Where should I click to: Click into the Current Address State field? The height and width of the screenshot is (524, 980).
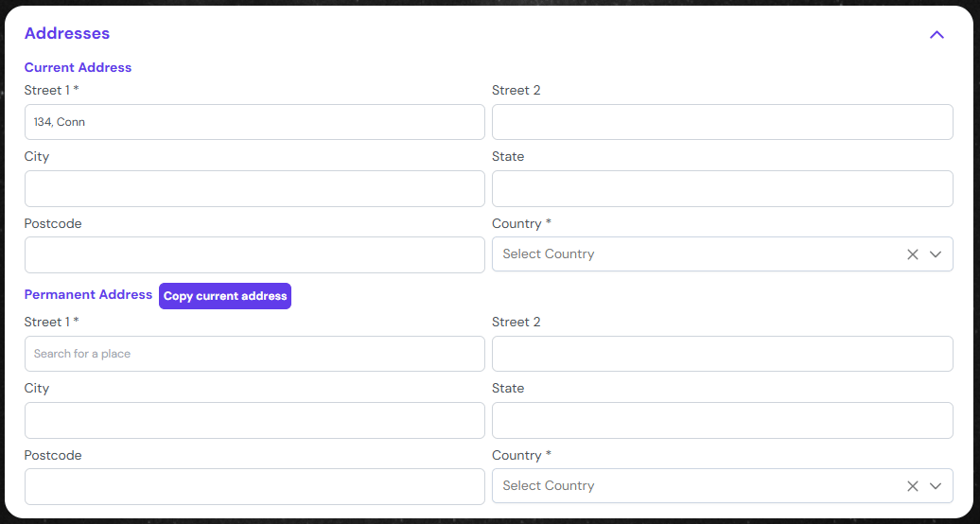[x=722, y=188]
